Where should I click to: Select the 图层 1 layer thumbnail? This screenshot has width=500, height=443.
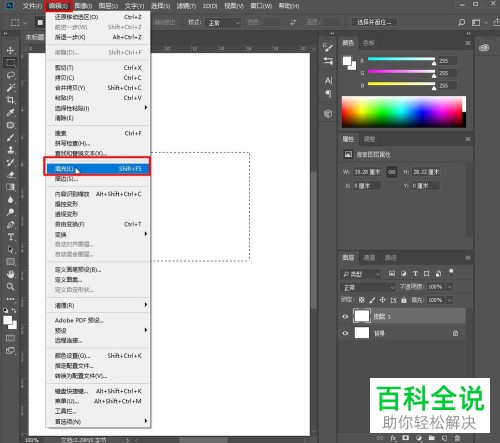click(x=362, y=316)
